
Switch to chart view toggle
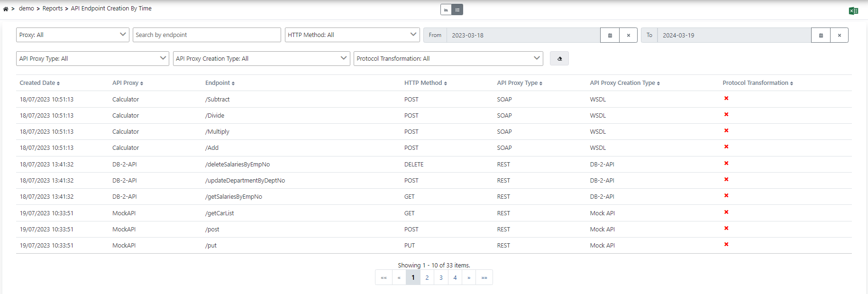(x=446, y=9)
